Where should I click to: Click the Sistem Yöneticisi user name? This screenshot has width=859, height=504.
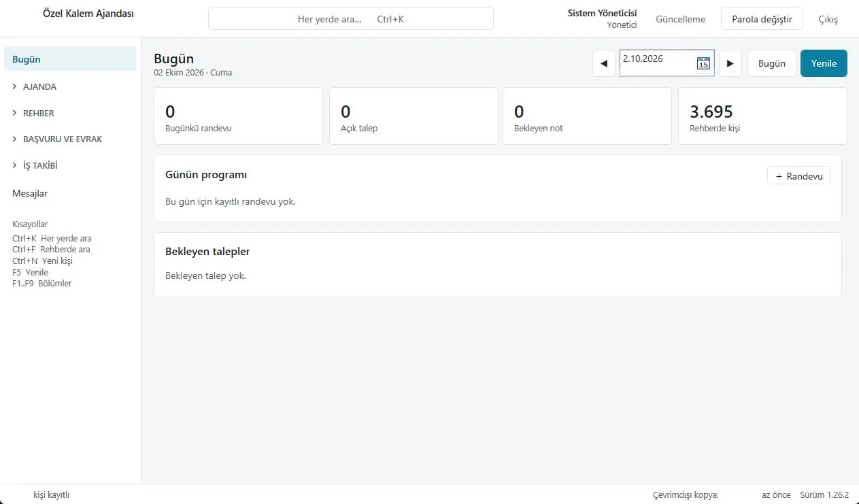602,13
